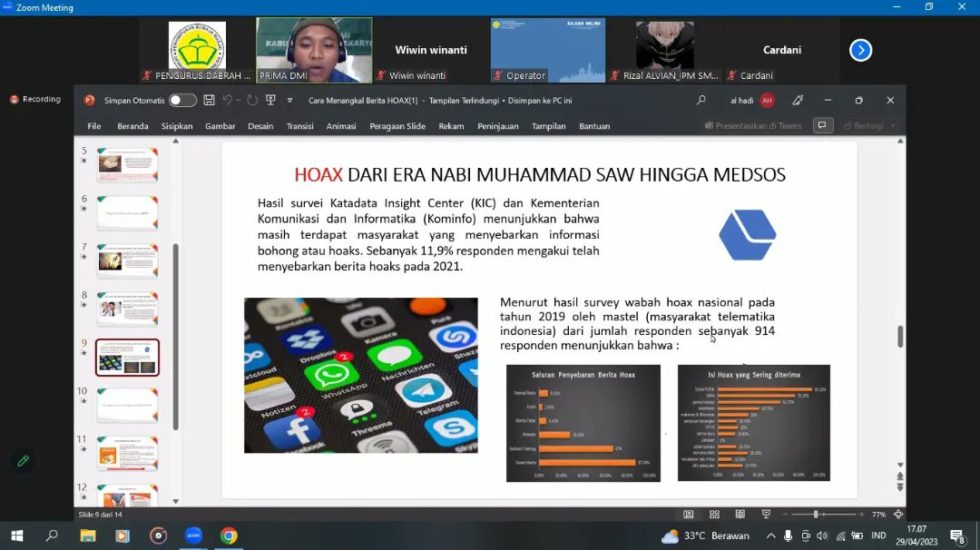The image size is (980, 550).
Task: Select Cardani participant tile
Action: pyautogui.click(x=782, y=50)
